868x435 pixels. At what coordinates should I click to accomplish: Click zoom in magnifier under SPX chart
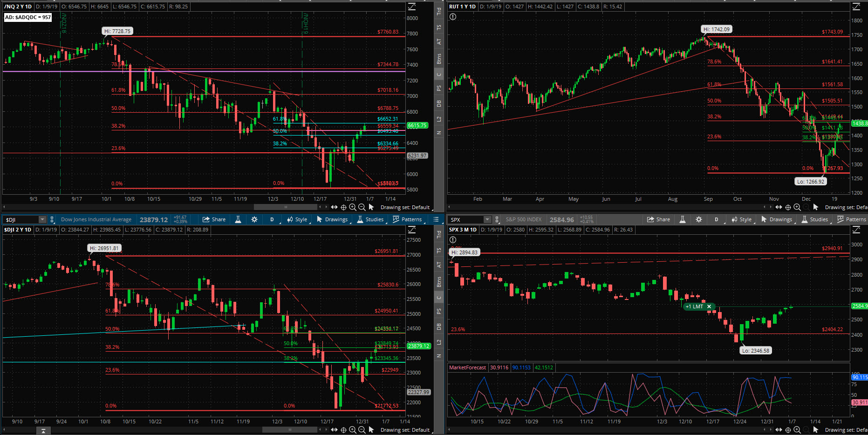tap(797, 430)
